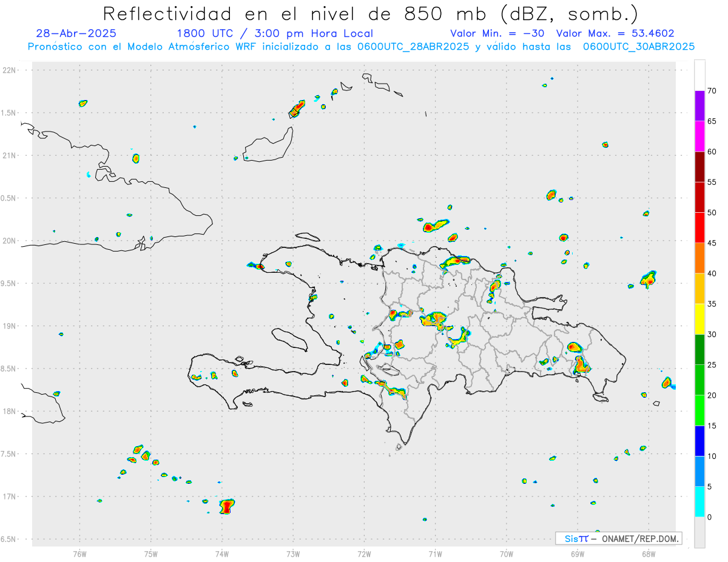Click the colorbar label '60'

(712, 152)
